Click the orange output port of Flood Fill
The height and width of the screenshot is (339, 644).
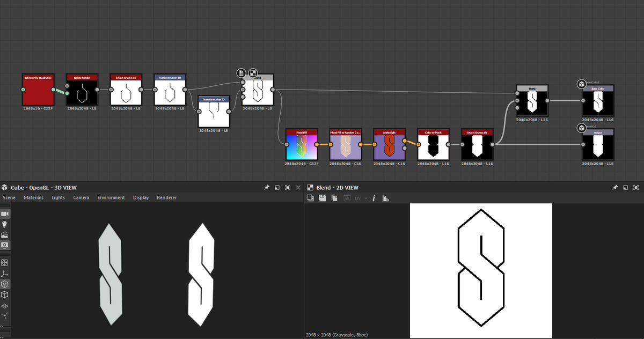(317, 144)
